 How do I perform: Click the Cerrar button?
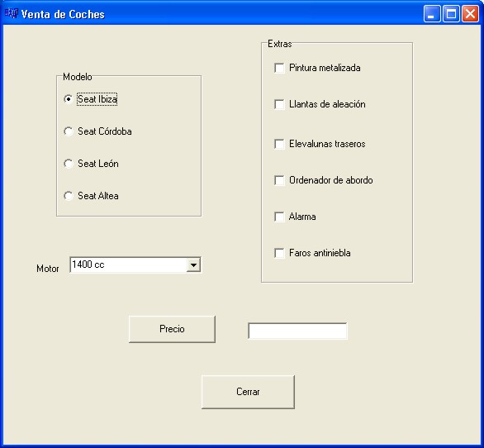pos(248,392)
